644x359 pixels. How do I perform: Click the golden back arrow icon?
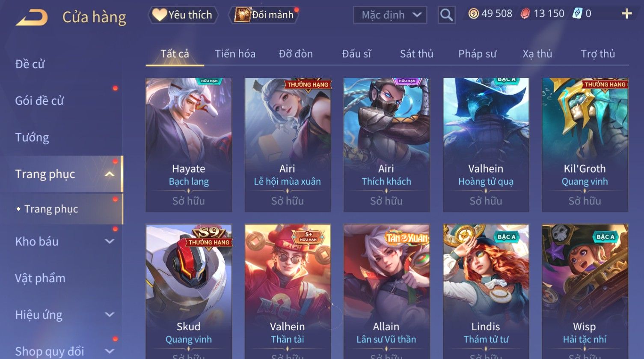coord(32,18)
